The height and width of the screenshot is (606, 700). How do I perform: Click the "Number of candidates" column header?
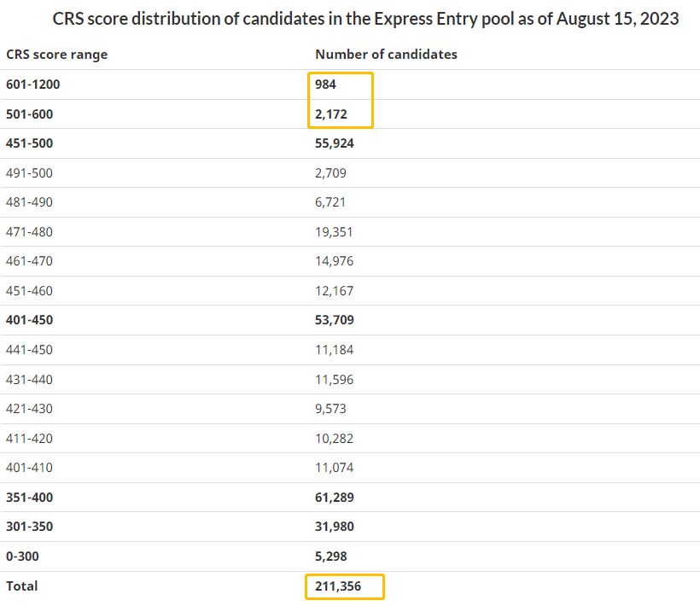[386, 55]
